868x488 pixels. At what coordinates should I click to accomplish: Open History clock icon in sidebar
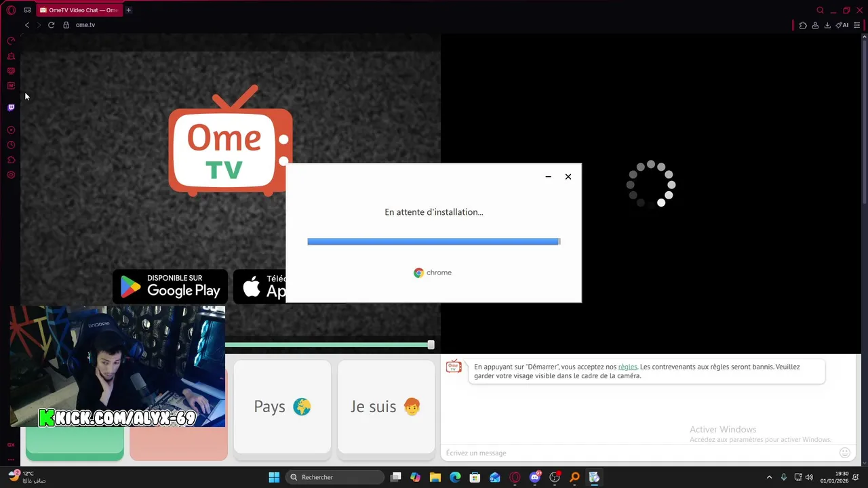(x=11, y=145)
